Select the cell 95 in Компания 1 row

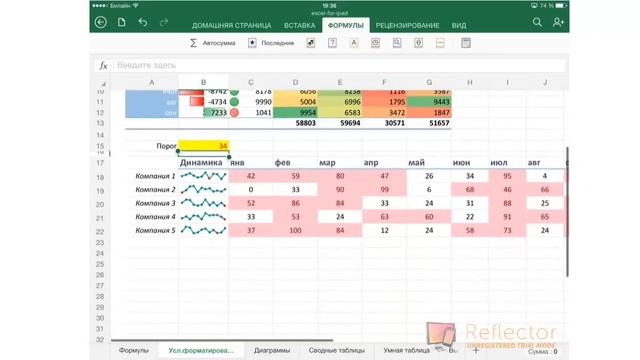tap(507, 176)
